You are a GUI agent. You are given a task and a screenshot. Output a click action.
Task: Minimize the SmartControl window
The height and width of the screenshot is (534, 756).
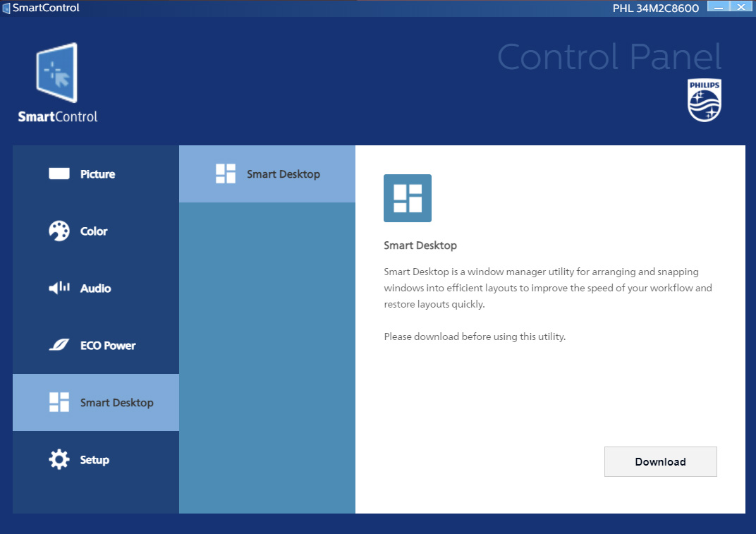(719, 6)
